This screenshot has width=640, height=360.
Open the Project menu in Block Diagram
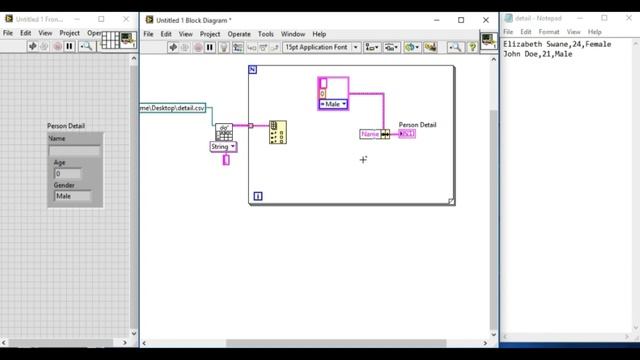tap(210, 34)
